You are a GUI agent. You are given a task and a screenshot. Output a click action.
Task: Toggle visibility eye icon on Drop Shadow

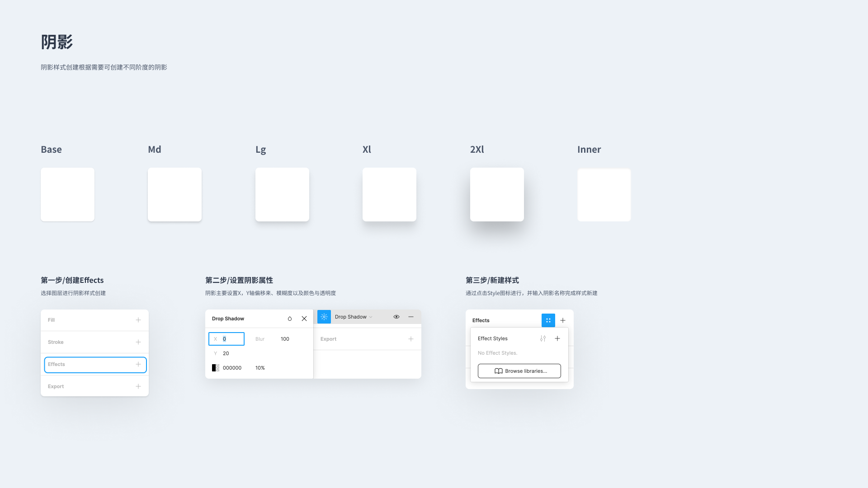396,316
